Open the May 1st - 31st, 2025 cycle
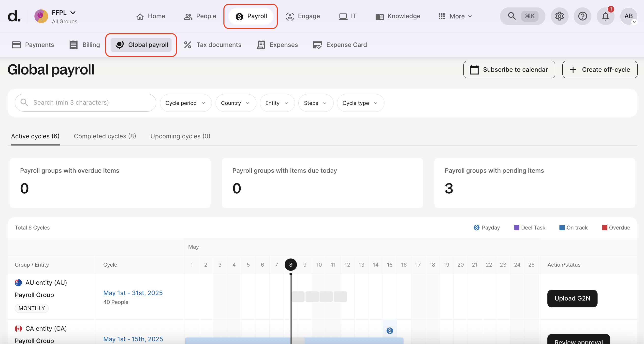 (133, 293)
